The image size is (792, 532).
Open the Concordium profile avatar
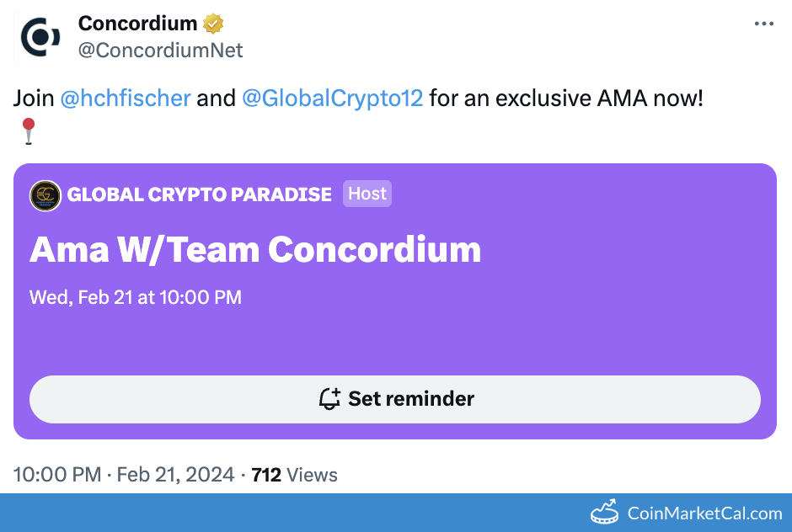[40, 37]
